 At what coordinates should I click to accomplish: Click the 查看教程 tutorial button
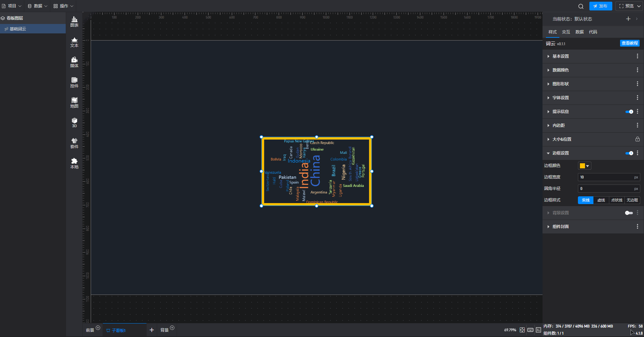pyautogui.click(x=630, y=43)
